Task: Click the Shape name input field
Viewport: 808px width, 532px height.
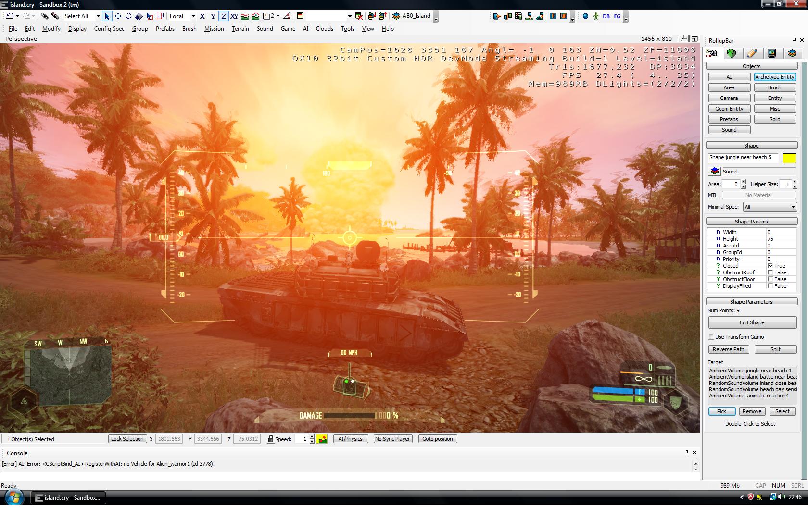Action: (743, 158)
